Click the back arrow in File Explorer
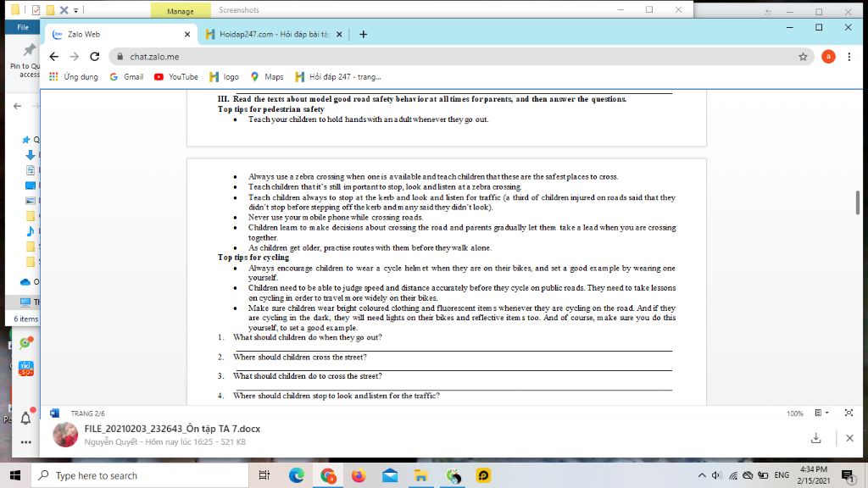This screenshot has width=868, height=488. (17, 106)
